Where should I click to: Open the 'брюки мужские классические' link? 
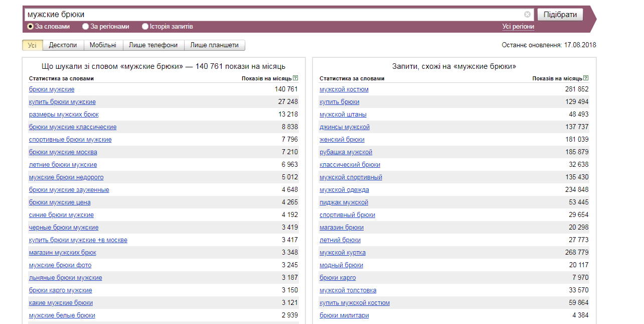tap(73, 127)
